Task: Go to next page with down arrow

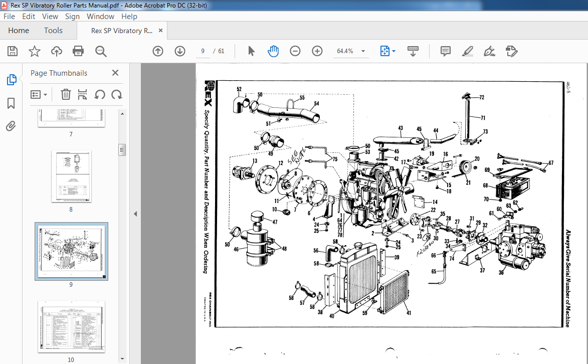Action: (180, 51)
